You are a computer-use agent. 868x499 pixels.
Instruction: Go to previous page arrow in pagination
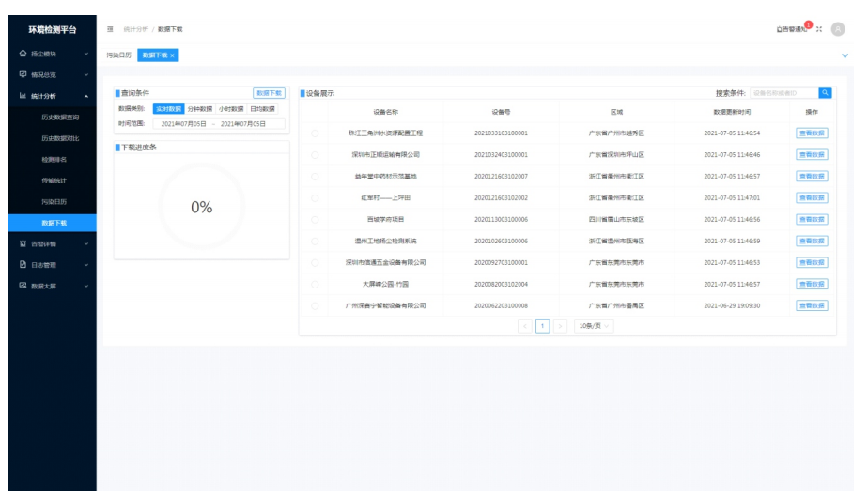tap(526, 325)
